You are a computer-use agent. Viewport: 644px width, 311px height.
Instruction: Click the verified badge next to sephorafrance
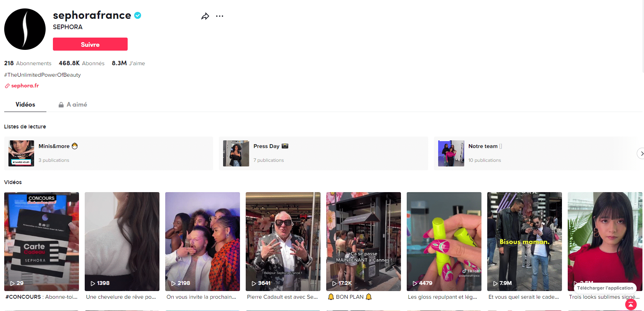click(138, 15)
